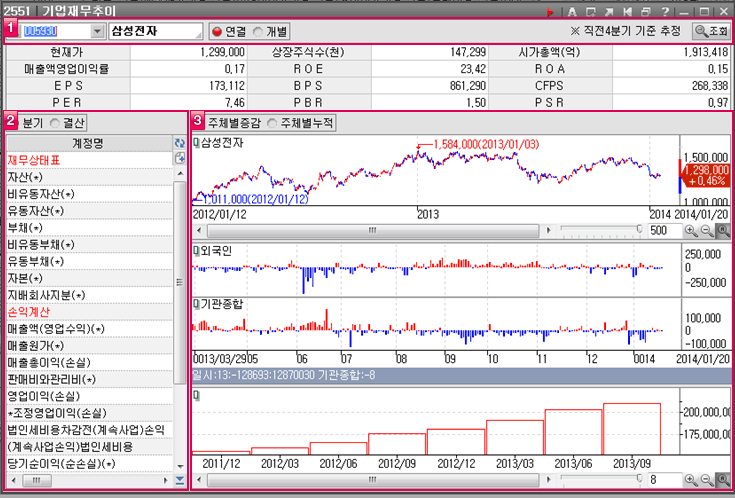This screenshot has height=498, width=735.
Task: Click the stock code field 005930
Action: (x=55, y=31)
